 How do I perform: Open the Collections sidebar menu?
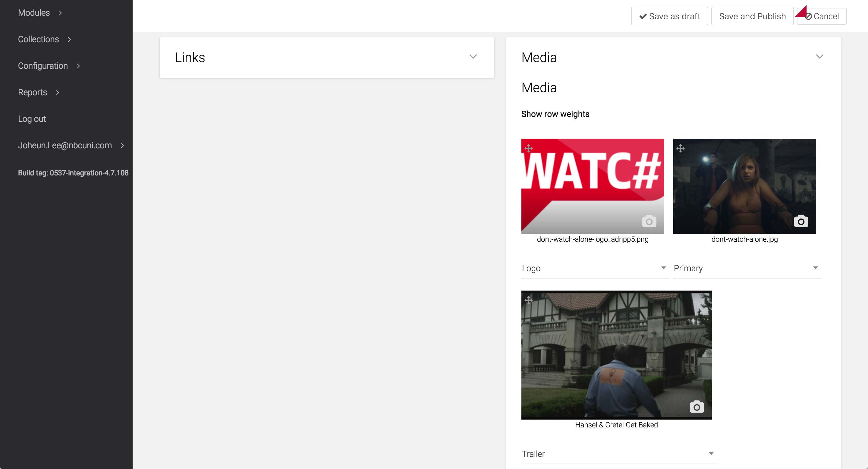point(38,39)
